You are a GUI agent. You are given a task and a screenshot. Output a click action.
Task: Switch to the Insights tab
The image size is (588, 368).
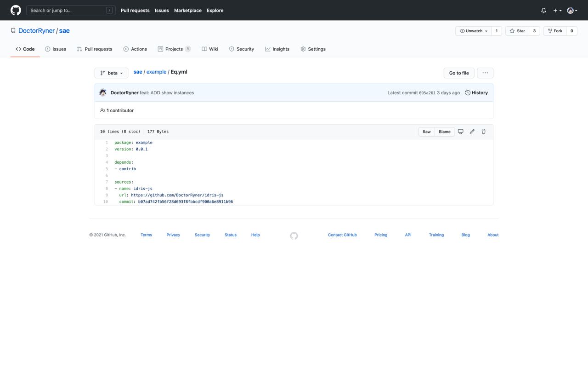click(277, 49)
